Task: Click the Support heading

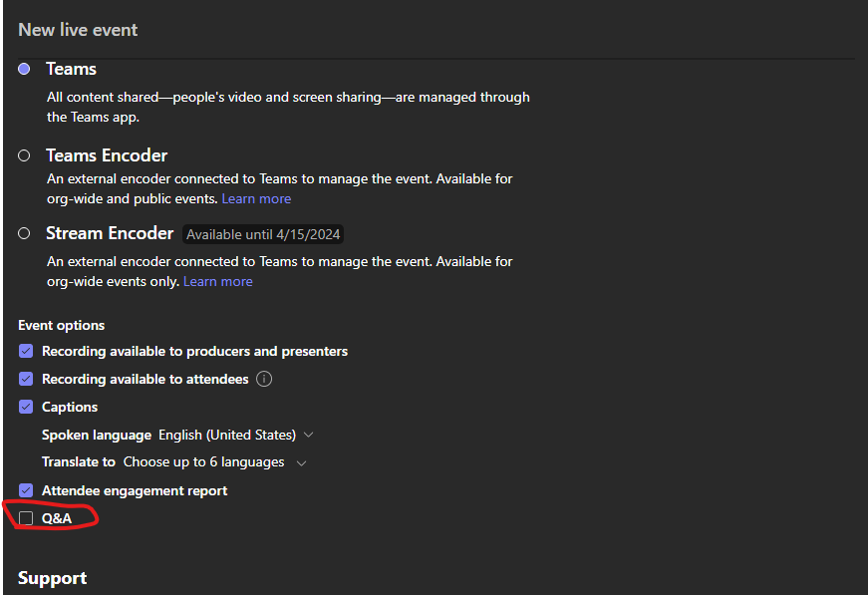Action: point(53,578)
